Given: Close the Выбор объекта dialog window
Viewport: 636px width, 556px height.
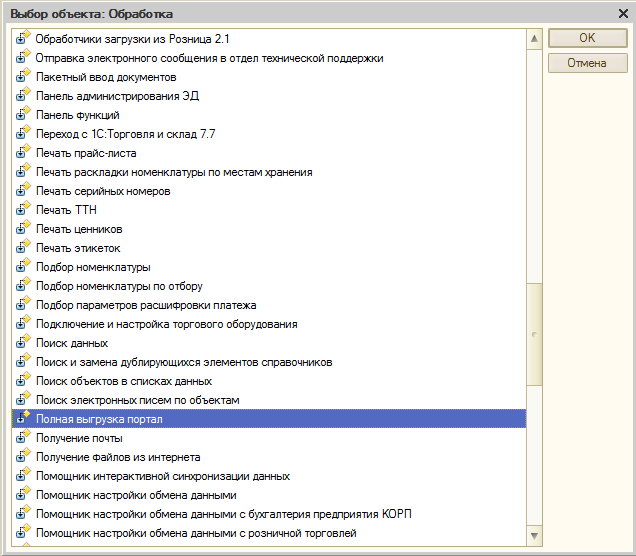Looking at the screenshot, I should [622, 13].
